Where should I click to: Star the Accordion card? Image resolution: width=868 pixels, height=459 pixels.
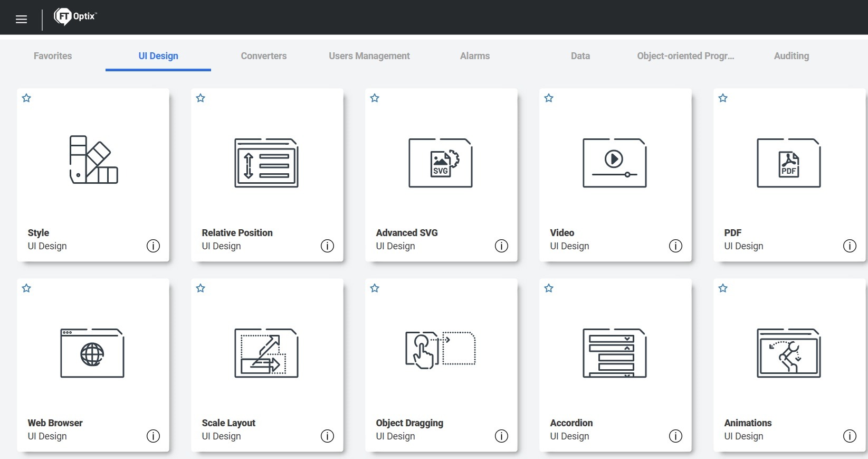click(x=549, y=288)
